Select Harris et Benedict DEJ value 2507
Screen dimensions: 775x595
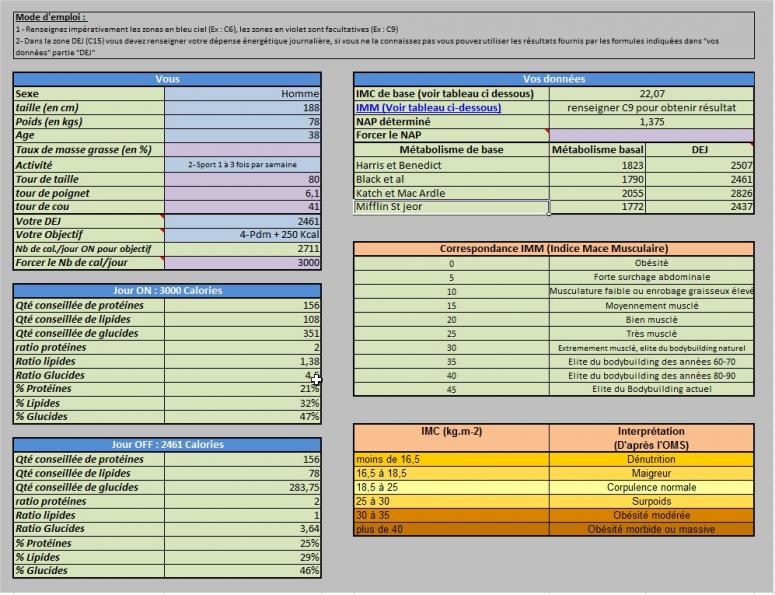(700, 165)
